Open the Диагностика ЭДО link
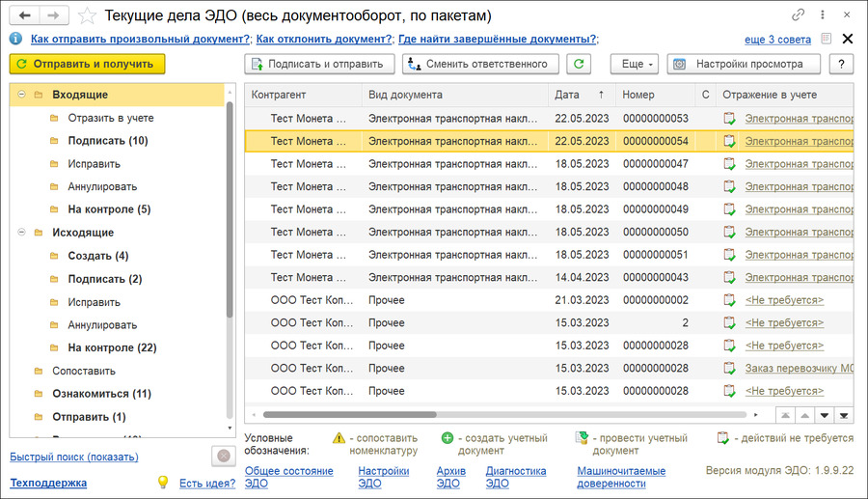The width and height of the screenshot is (868, 499). (x=515, y=477)
